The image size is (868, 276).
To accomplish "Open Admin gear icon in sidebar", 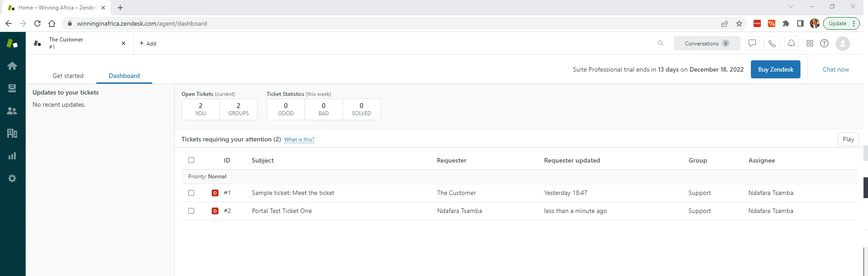I will tap(12, 178).
